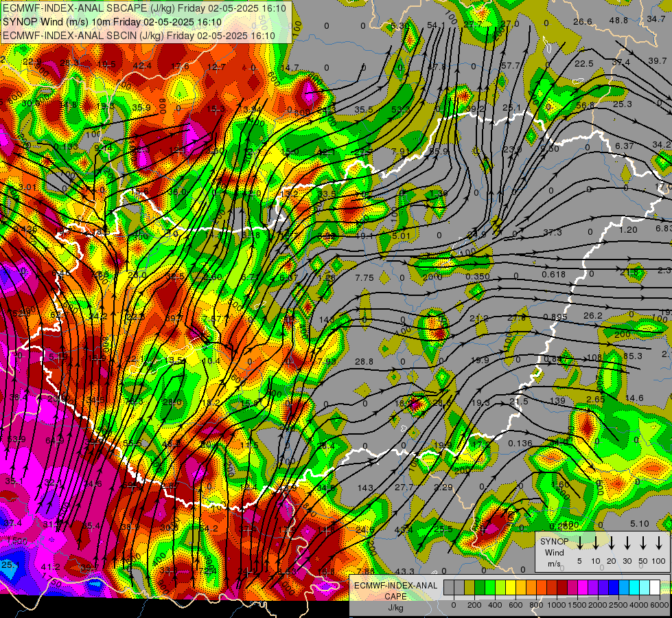Click the '4000' tick label in legend
672x618 pixels.
tap(638, 605)
